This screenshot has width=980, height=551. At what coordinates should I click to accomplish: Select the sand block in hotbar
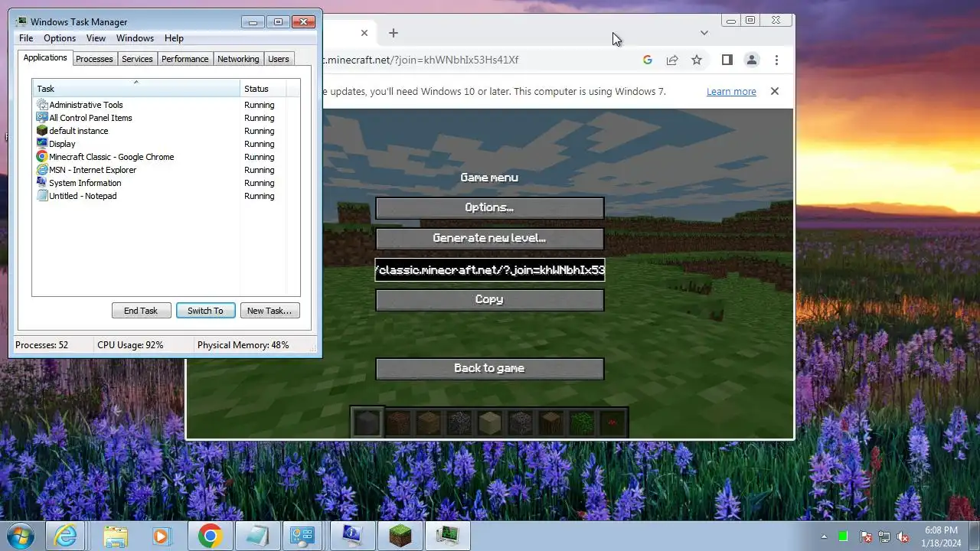[490, 422]
